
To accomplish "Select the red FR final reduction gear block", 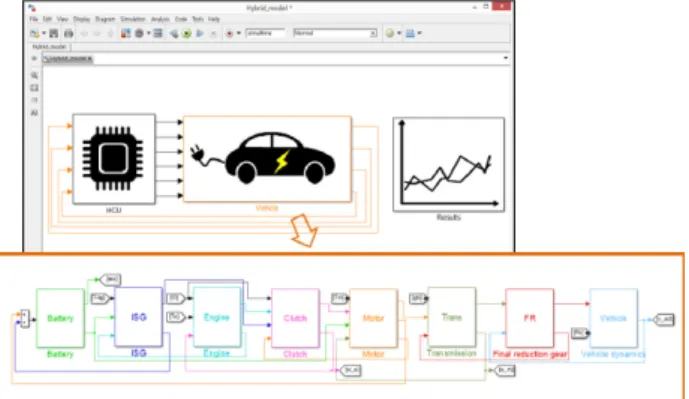I will click(529, 318).
